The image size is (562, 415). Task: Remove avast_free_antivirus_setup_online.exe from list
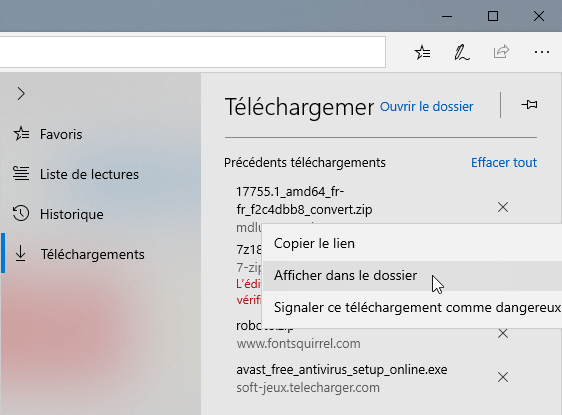tap(503, 377)
